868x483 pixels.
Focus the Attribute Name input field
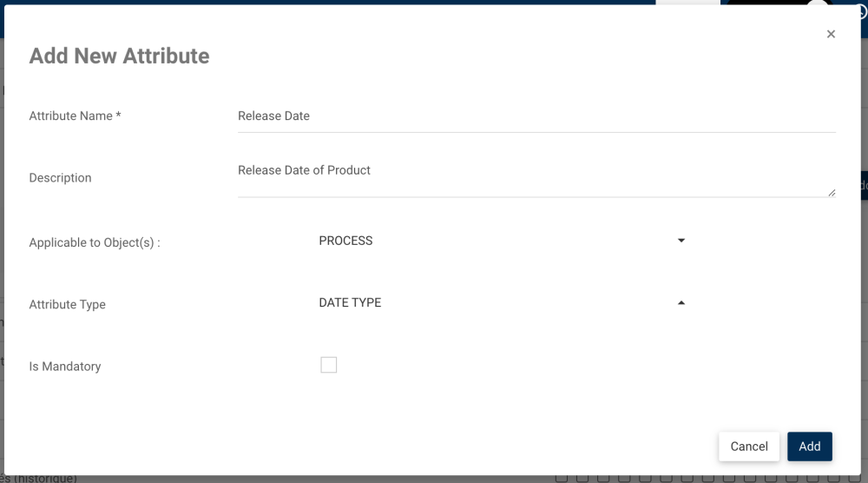536,116
